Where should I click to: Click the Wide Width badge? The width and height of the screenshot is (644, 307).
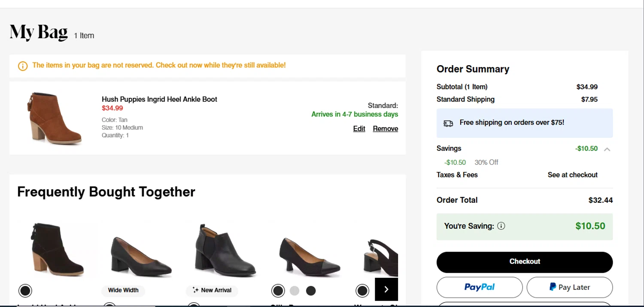123,290
